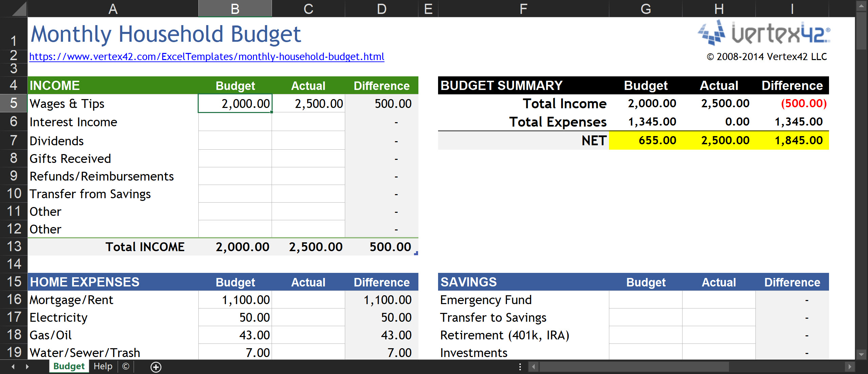The image size is (868, 374).
Task: Click the next sheet navigation arrow
Action: 27,367
